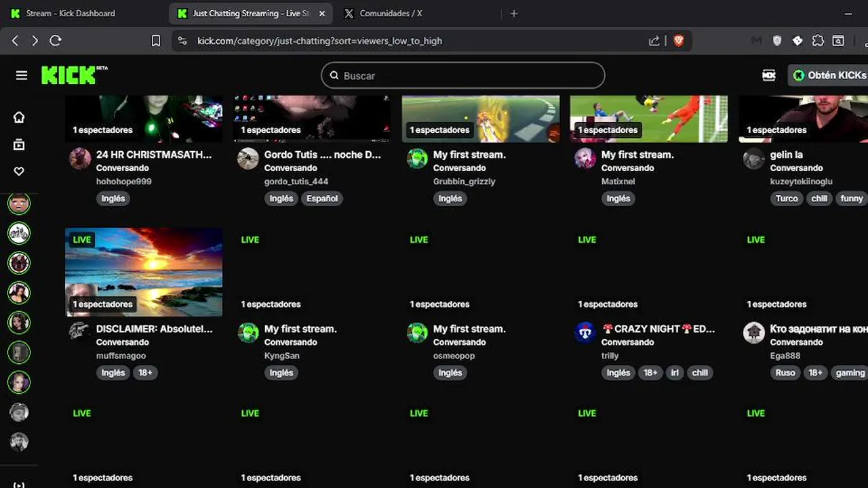The width and height of the screenshot is (868, 488).
Task: Open the Gordo Tutis .... noche D... stream title
Action: tap(323, 155)
